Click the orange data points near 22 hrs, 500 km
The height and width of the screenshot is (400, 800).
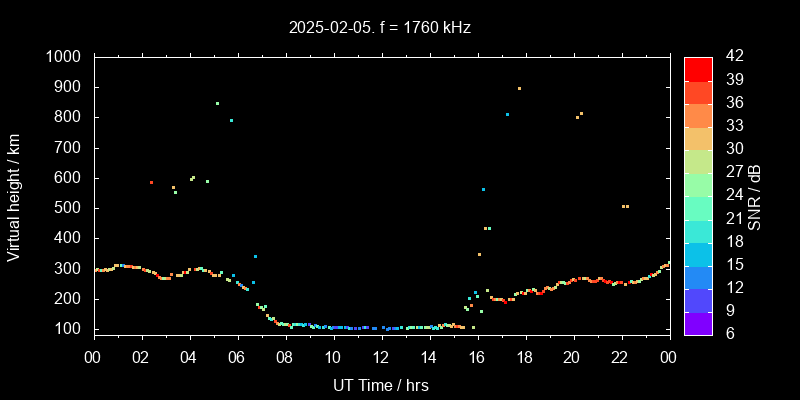[x=625, y=206]
